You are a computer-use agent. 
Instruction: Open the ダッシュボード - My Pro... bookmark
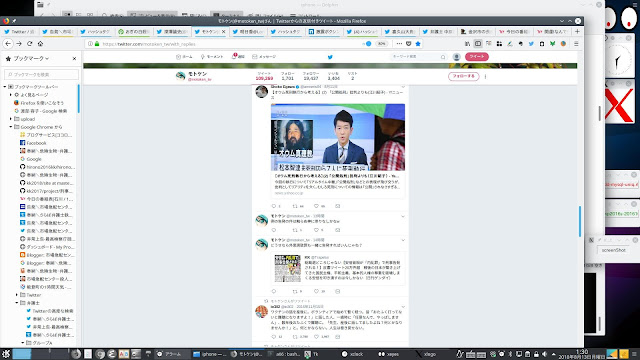pyautogui.click(x=47, y=247)
